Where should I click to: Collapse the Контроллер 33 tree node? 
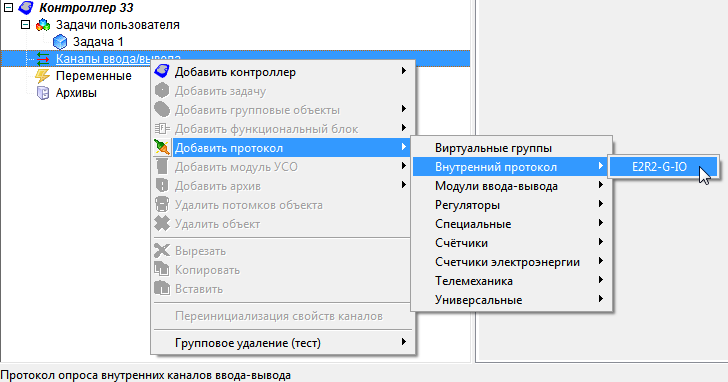8,7
